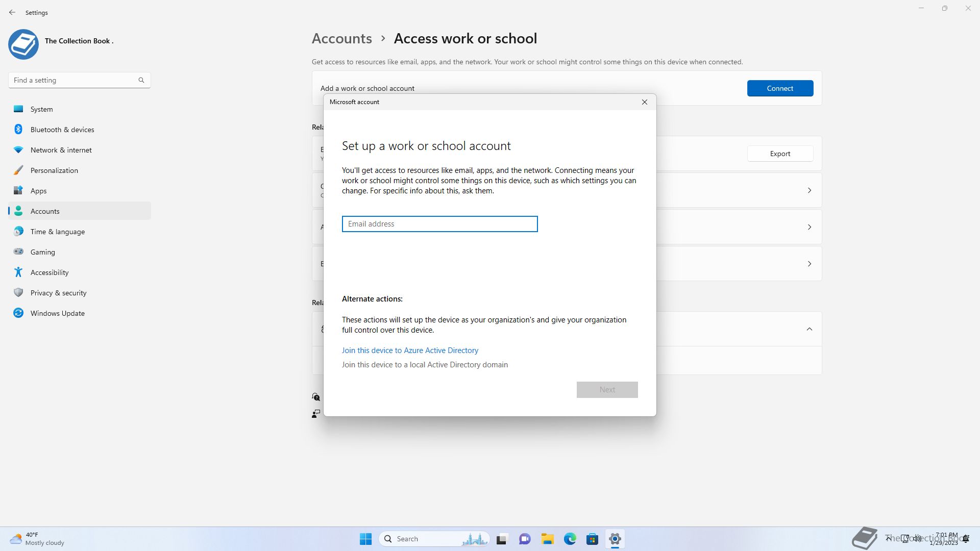Collapse the related section up chevron
This screenshot has height=551, width=980.
point(809,329)
